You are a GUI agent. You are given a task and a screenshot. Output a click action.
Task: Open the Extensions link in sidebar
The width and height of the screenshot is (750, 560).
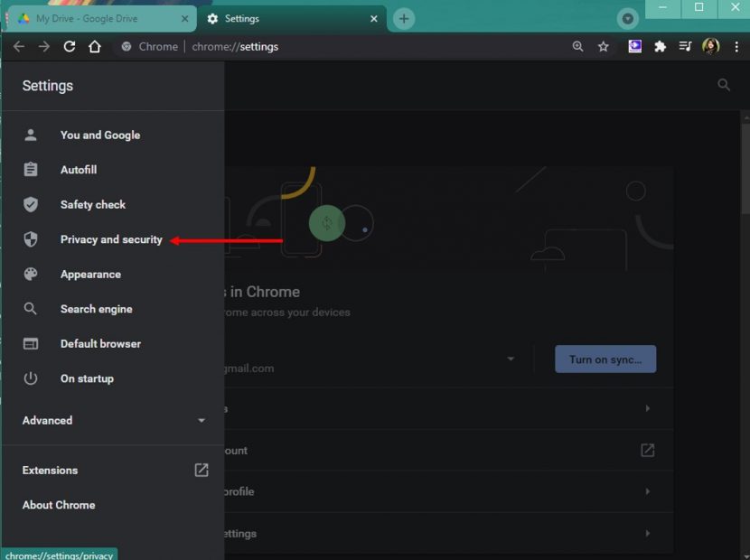[x=113, y=470]
